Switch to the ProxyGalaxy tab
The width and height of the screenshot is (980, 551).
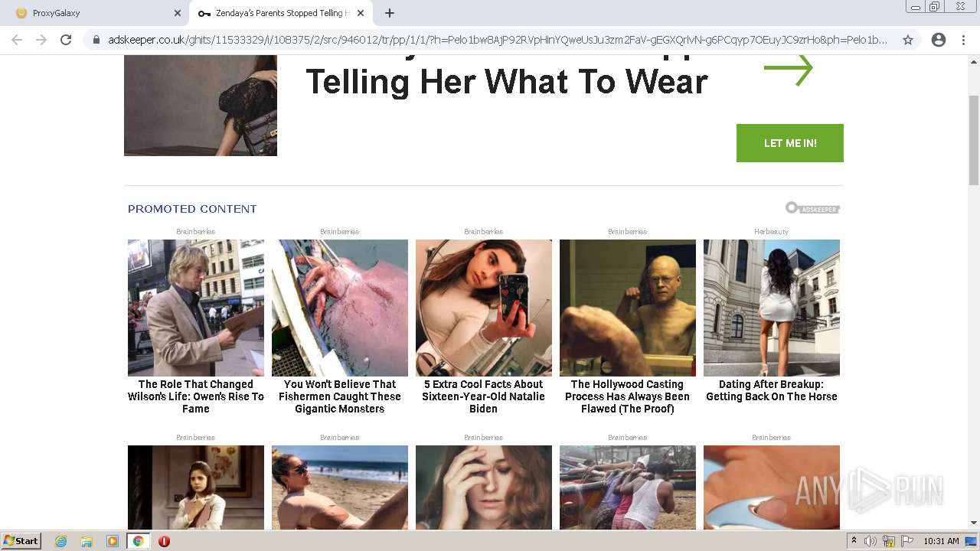[94, 13]
